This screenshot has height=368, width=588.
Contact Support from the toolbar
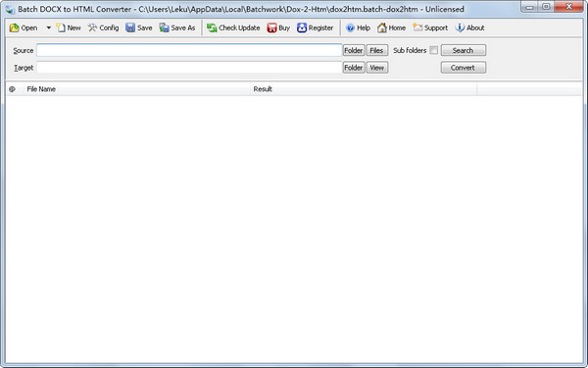(430, 27)
